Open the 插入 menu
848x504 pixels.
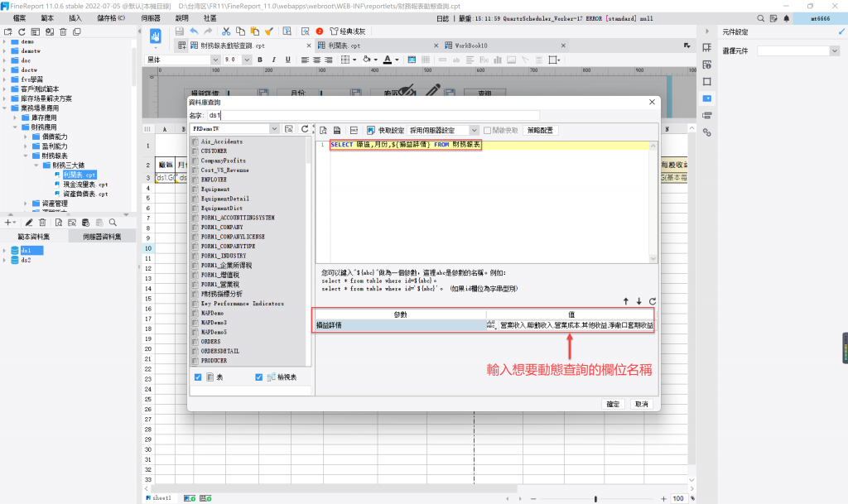(75, 18)
